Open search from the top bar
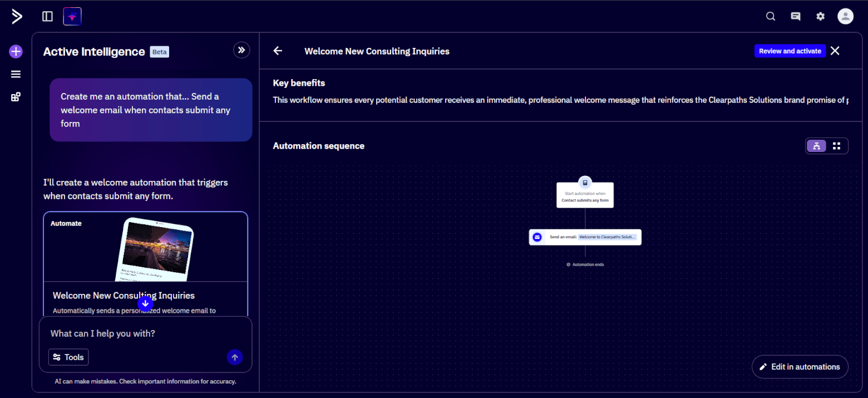 [770, 16]
